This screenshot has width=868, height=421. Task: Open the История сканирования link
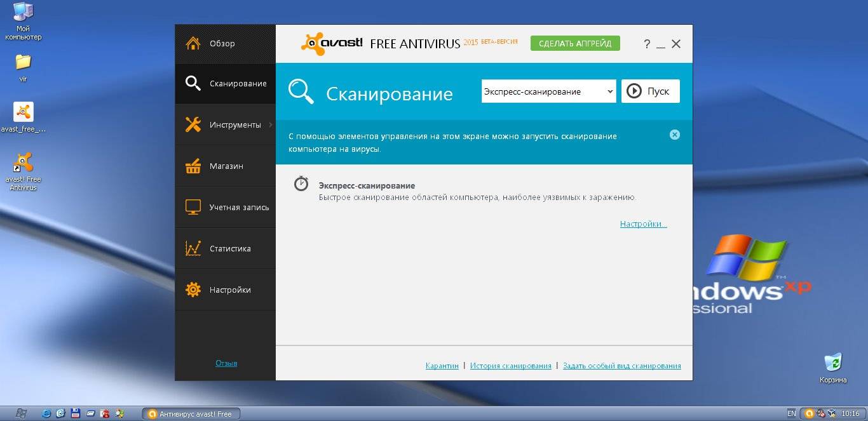pyautogui.click(x=511, y=366)
